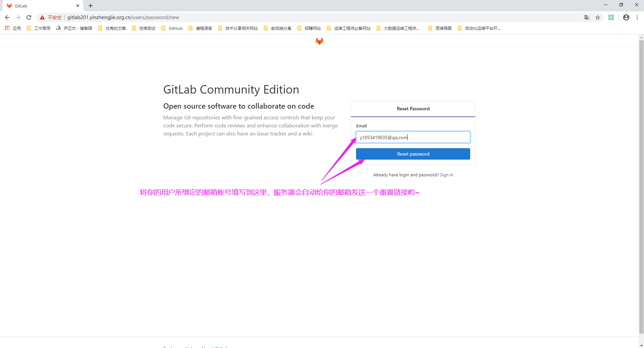Select the GitLab browser tab
644x348 pixels.
(x=43, y=6)
